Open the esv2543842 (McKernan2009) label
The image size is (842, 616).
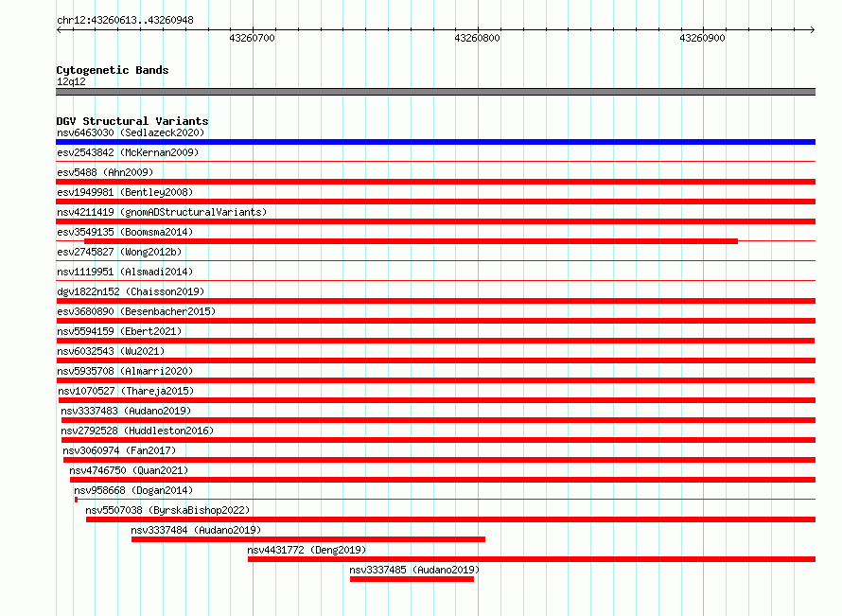tap(128, 152)
